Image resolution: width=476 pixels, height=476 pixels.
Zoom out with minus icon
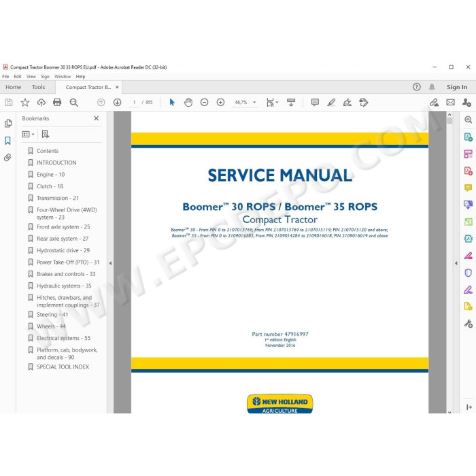(x=204, y=102)
